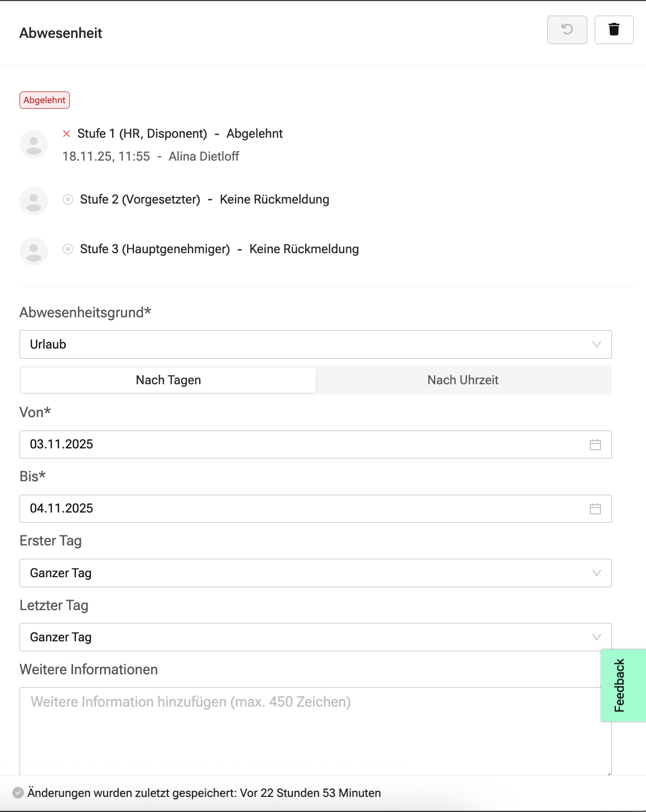Click the Stufe 3 Hauptgenehmiger avatar
Screen dimensions: 646x812
click(x=34, y=250)
